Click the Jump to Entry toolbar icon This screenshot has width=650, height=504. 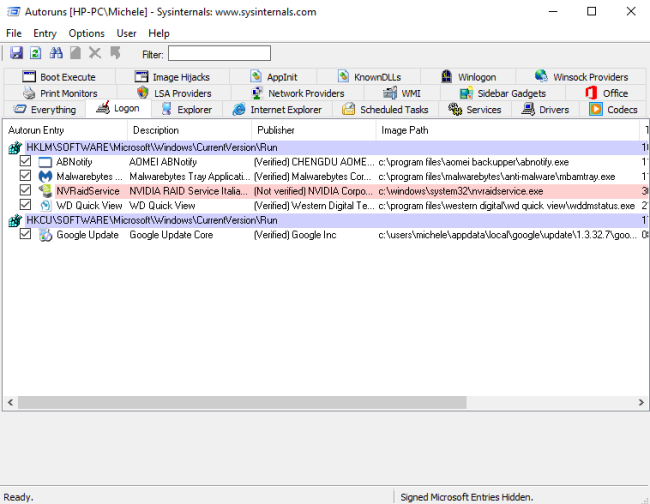click(x=115, y=53)
